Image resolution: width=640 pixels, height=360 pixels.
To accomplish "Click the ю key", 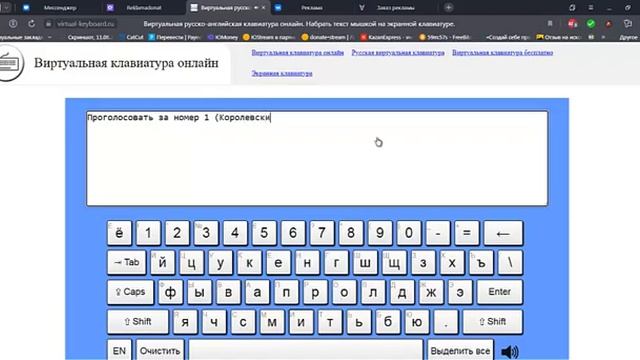I will click(x=417, y=322).
